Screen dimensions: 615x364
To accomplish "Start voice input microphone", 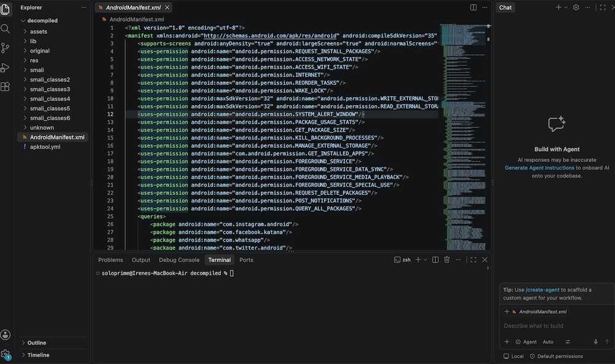I will coord(596,342).
